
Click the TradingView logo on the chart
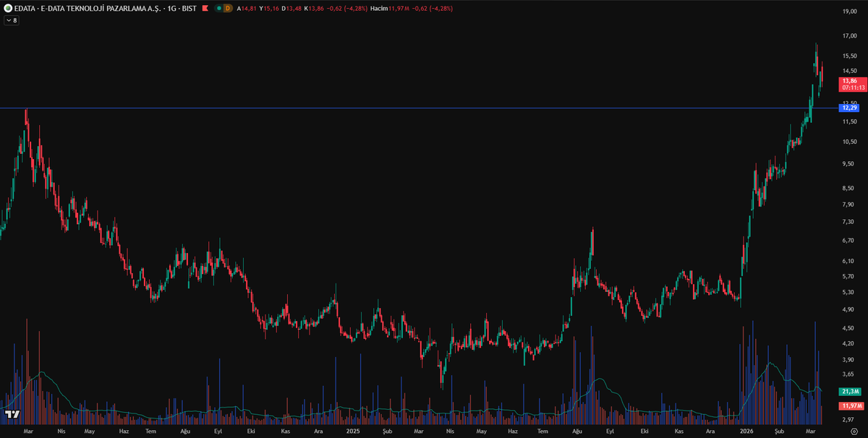12,415
